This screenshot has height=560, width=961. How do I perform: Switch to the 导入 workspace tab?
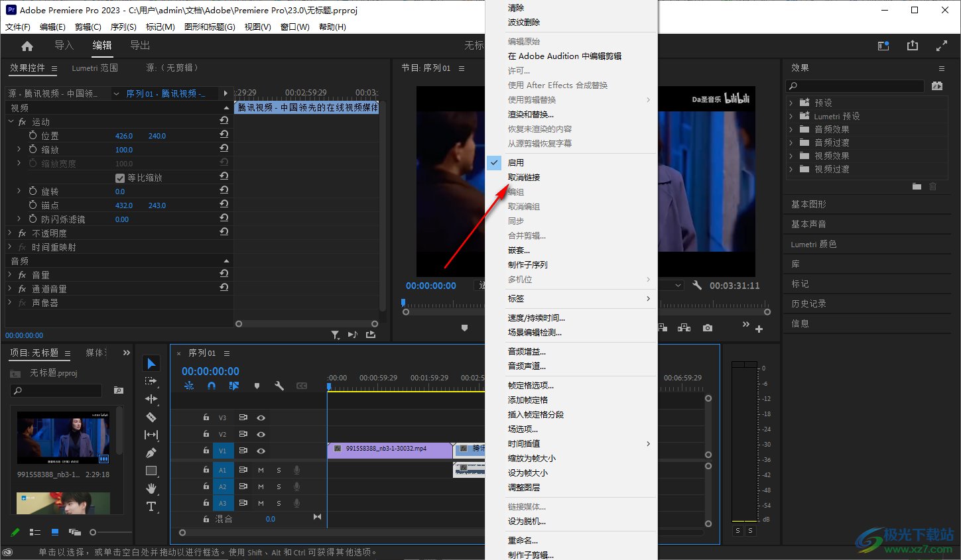(x=64, y=45)
